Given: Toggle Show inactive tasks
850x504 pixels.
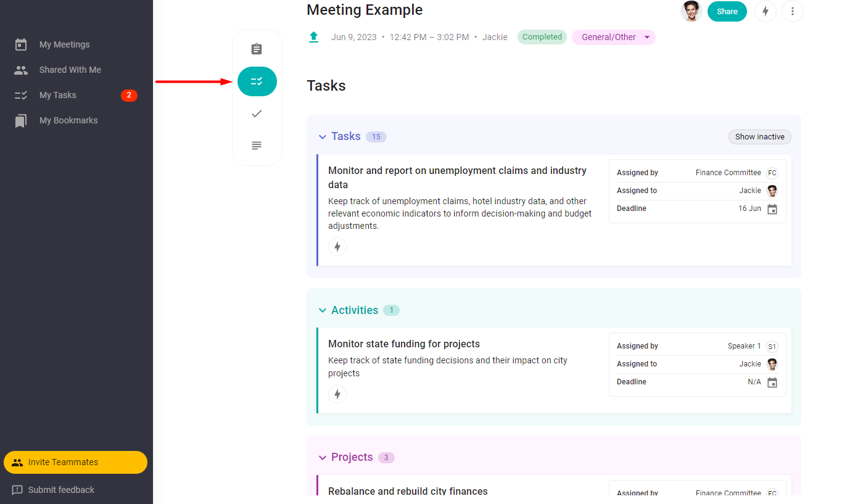Looking at the screenshot, I should pyautogui.click(x=760, y=137).
